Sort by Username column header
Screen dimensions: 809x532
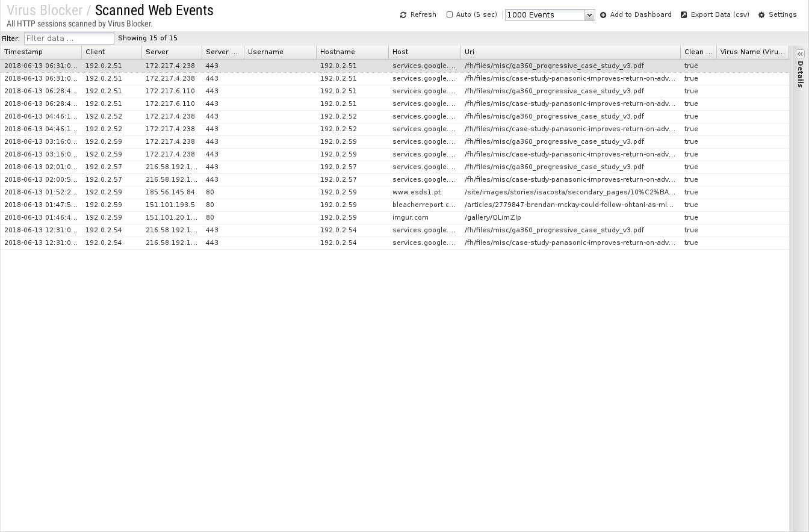[281, 52]
